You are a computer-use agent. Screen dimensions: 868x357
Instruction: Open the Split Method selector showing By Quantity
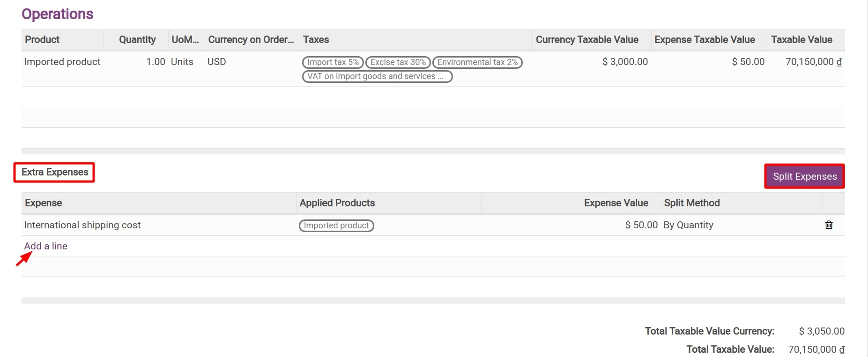689,225
